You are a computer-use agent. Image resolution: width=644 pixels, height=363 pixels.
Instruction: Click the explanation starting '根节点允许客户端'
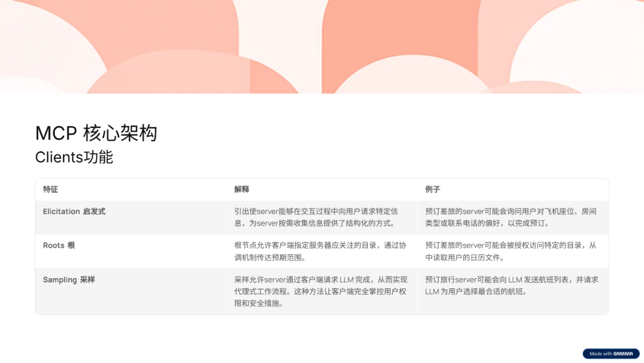(320, 251)
